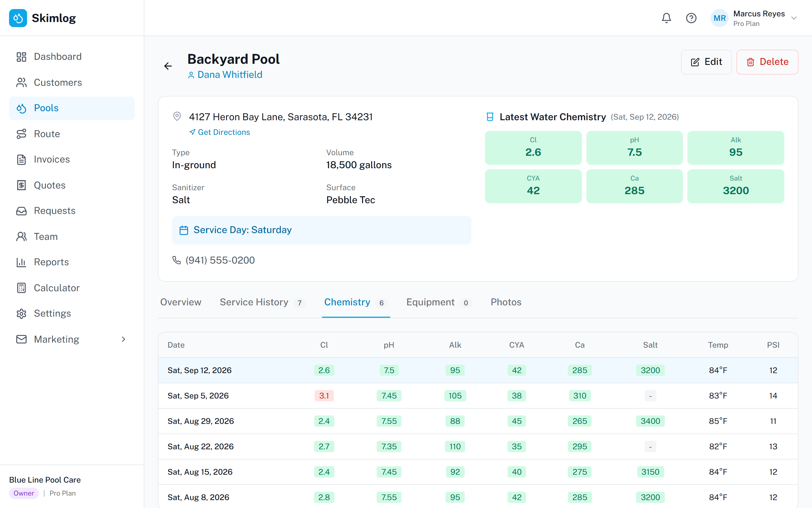
Task: Click the Skimlog water-drop logo icon
Action: tap(18, 18)
